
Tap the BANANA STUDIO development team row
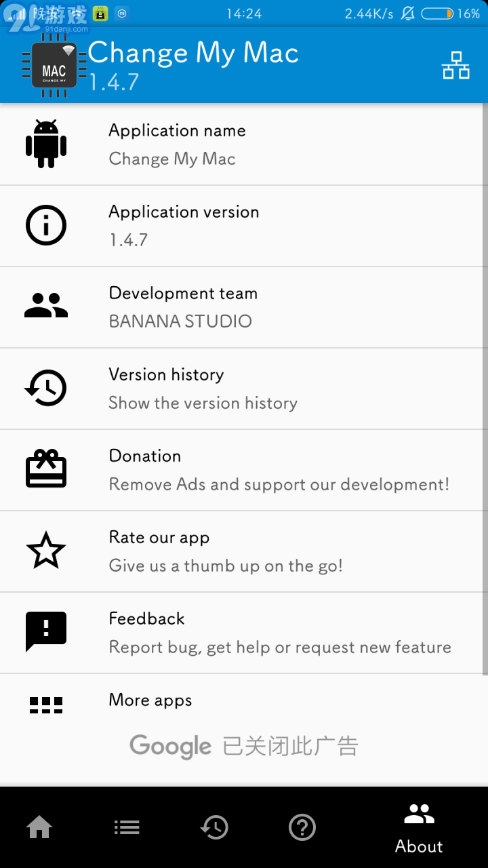pos(244,307)
